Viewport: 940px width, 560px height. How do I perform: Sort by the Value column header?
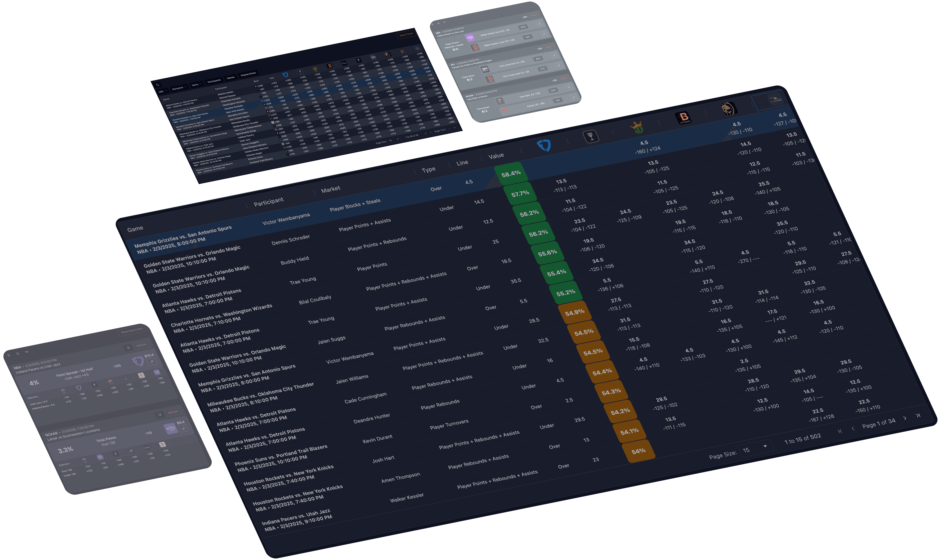point(496,156)
